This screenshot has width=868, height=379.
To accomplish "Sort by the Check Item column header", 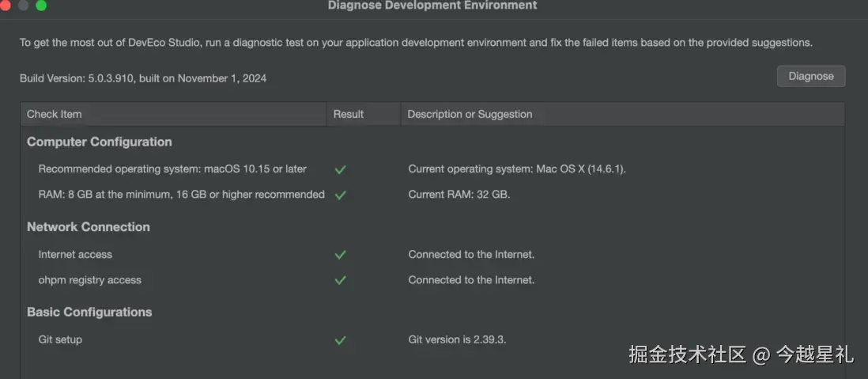I will 54,114.
